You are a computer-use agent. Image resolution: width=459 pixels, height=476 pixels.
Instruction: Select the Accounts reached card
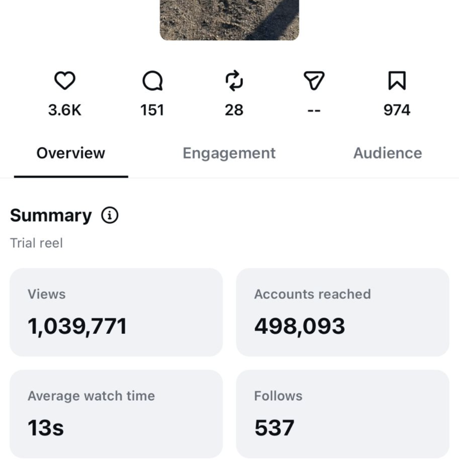(x=342, y=312)
